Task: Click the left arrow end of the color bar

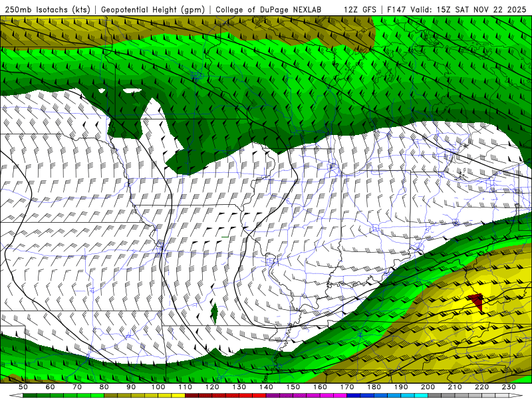Action: 16,396
